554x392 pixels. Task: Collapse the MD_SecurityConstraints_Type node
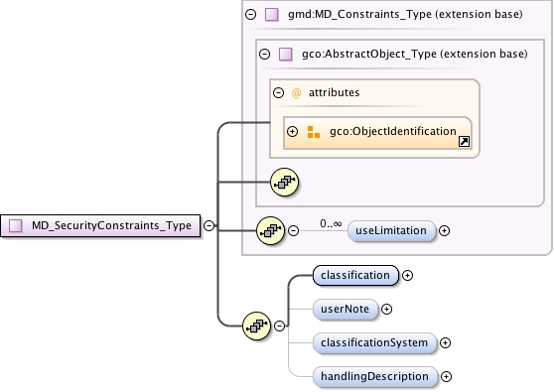(209, 225)
